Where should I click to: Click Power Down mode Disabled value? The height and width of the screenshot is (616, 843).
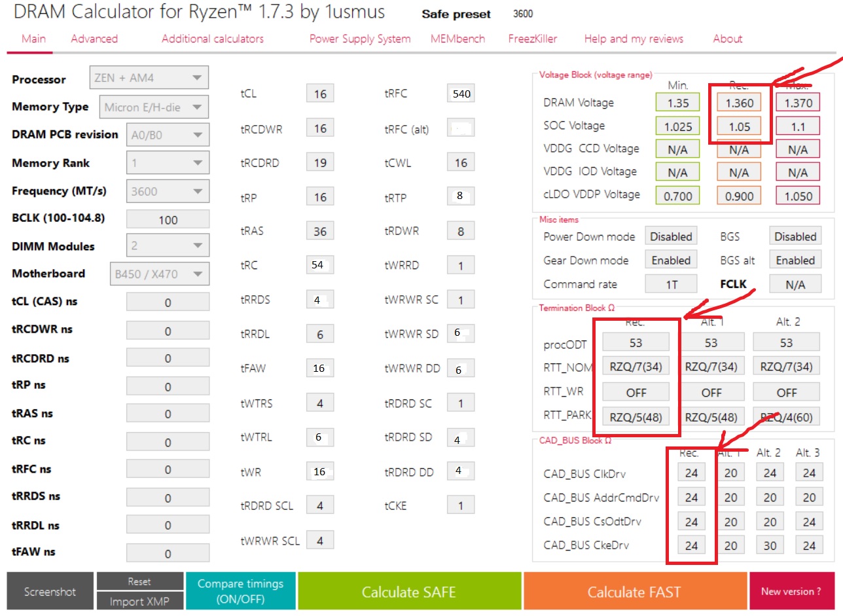click(x=671, y=236)
